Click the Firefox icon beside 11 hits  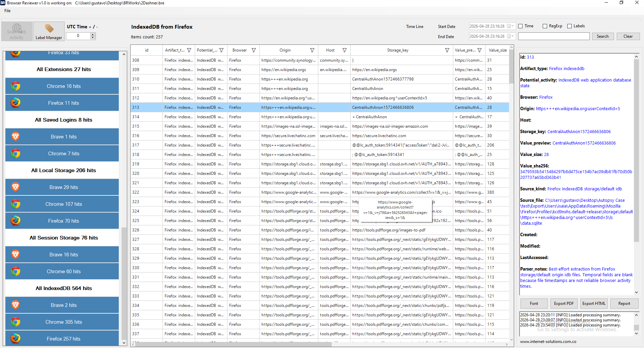tap(15, 103)
